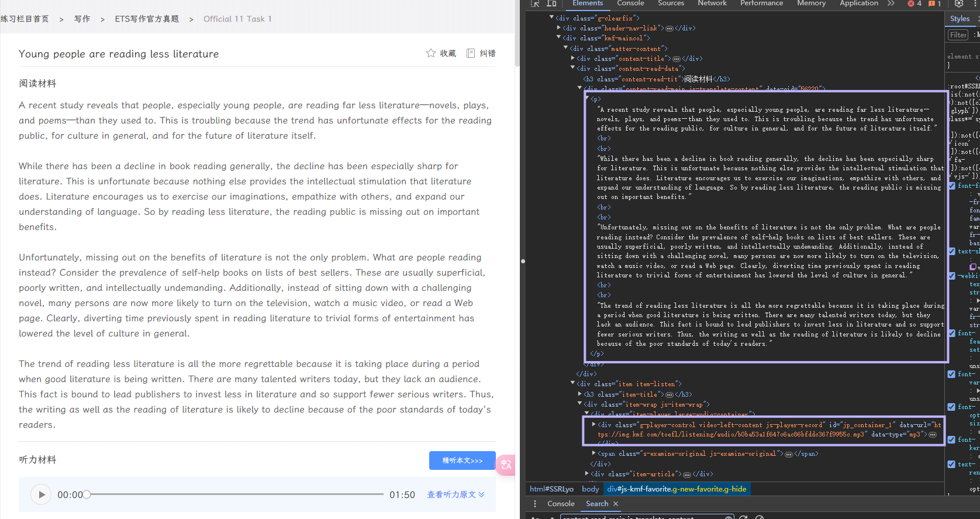Collapse the content-read-data div node
Image resolution: width=980 pixels, height=519 pixels.
coord(572,68)
